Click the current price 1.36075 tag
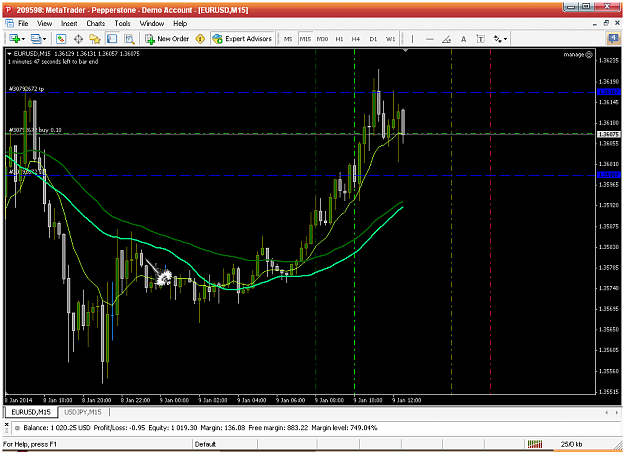Image resolution: width=625 pixels, height=452 pixels. click(609, 134)
